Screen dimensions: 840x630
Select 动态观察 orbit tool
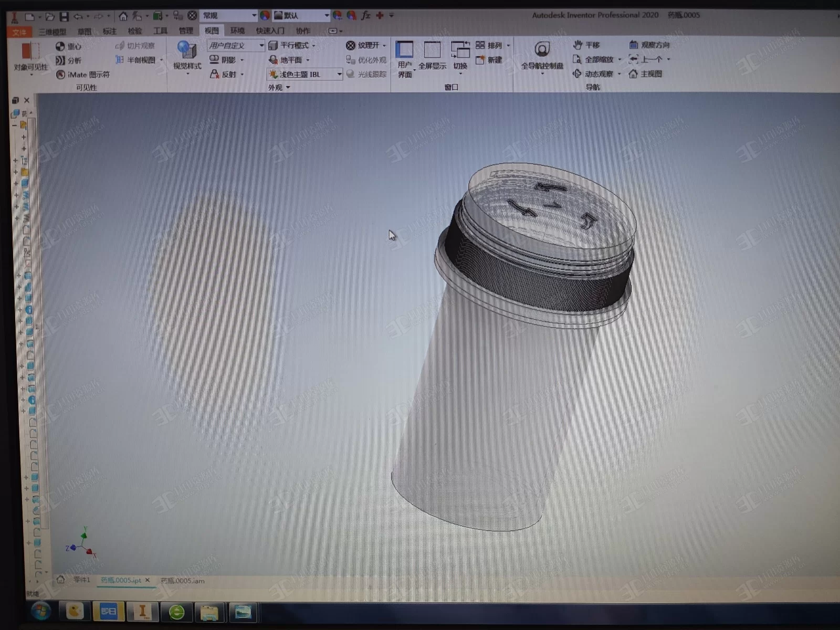point(593,74)
